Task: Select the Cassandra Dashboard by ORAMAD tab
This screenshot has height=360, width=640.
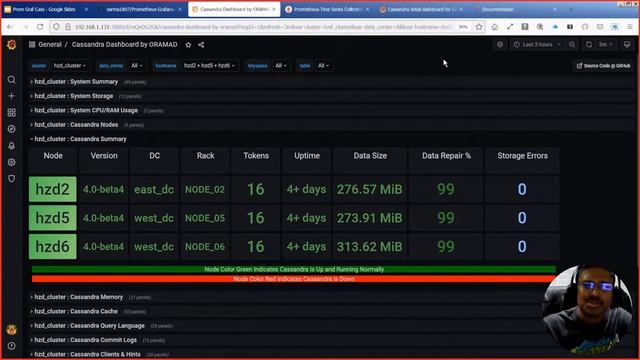Action: click(234, 9)
